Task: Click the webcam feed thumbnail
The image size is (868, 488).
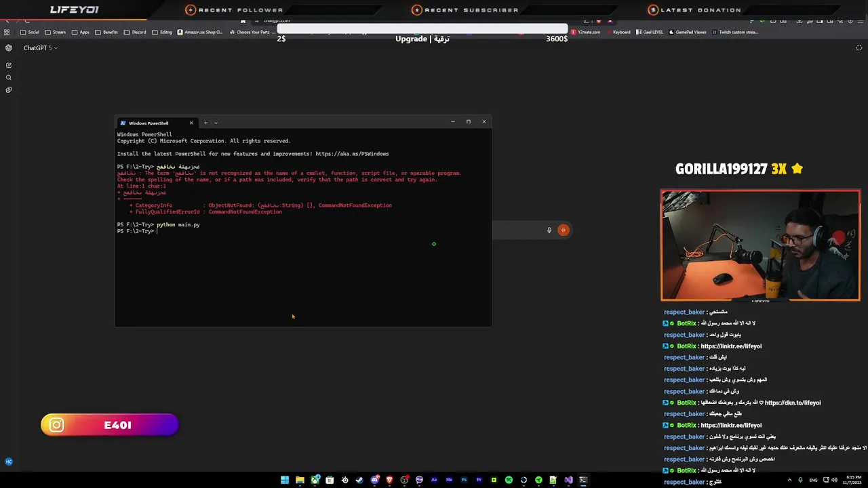Action: pyautogui.click(x=760, y=245)
